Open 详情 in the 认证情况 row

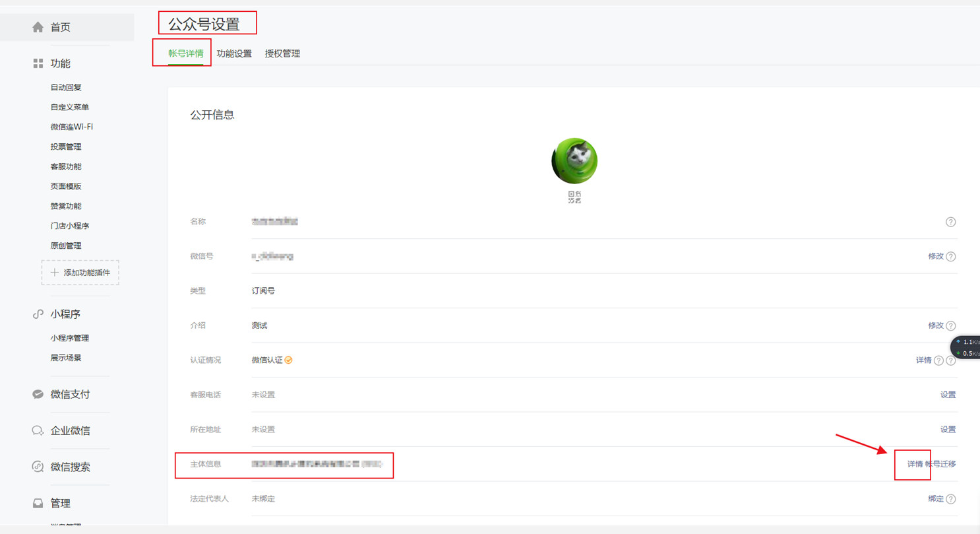point(924,360)
